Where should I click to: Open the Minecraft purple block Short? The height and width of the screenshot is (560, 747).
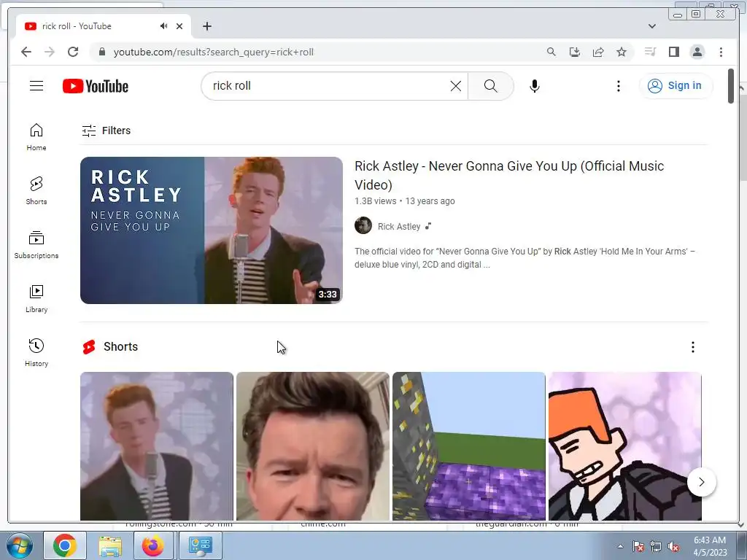point(469,446)
